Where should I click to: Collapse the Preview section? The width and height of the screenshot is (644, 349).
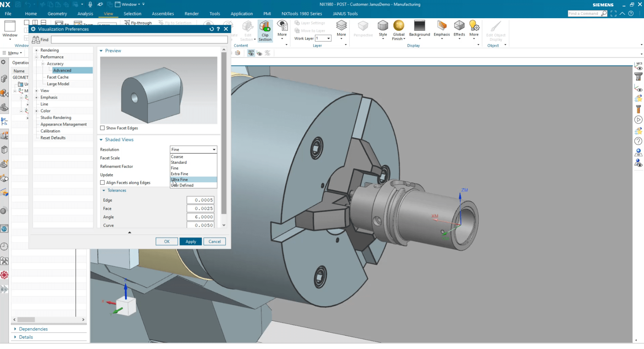coord(101,51)
